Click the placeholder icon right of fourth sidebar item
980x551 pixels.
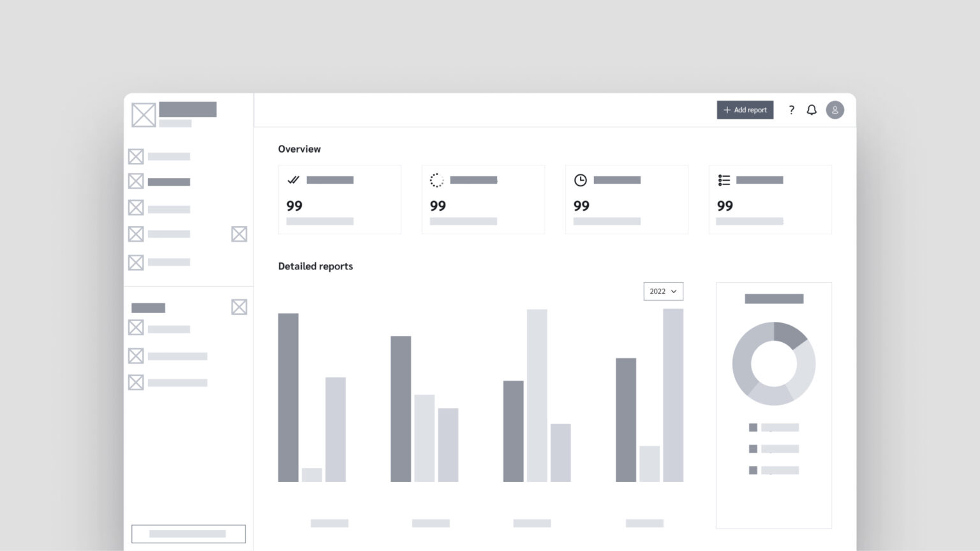(239, 234)
